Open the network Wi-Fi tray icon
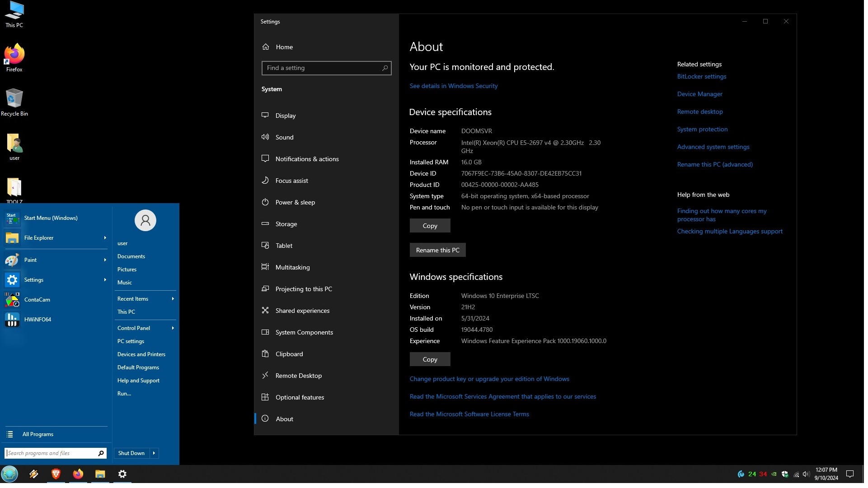868x488 pixels. pyautogui.click(x=796, y=474)
